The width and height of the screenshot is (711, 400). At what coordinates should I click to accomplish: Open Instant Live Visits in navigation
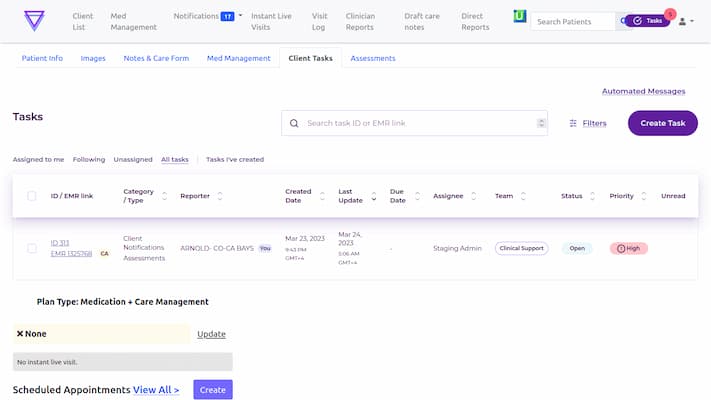tap(271, 21)
